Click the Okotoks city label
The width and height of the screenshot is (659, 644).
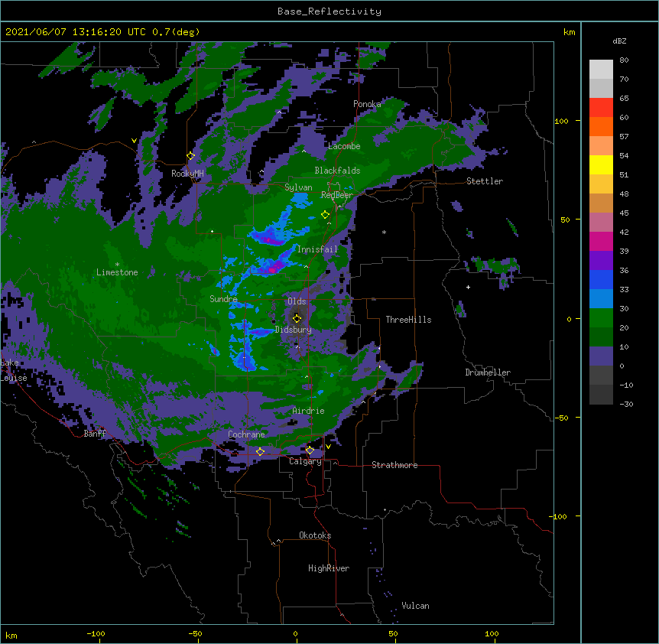click(x=315, y=535)
